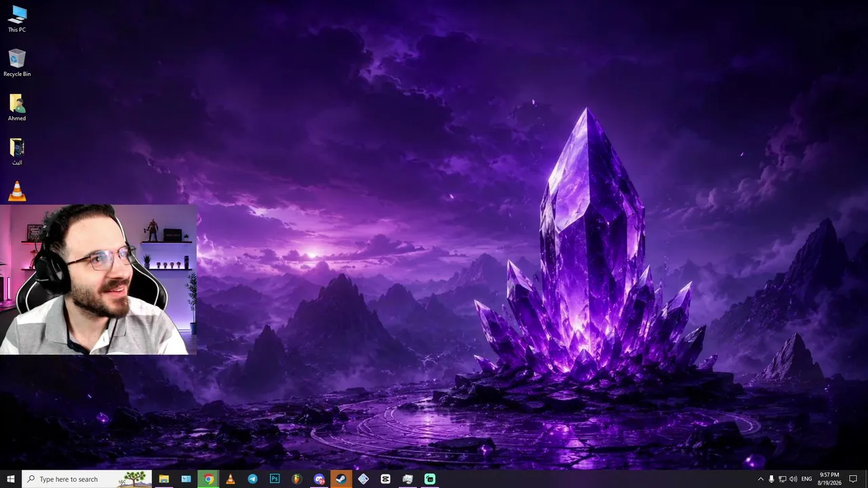Select the Arabic-named folder on desktop
This screenshot has height=488, width=868.
coord(17,152)
